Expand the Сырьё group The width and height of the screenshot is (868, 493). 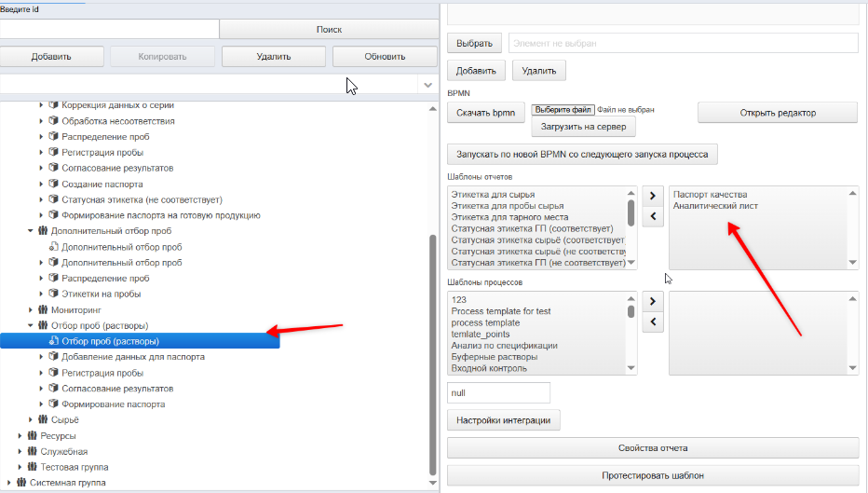pos(31,420)
